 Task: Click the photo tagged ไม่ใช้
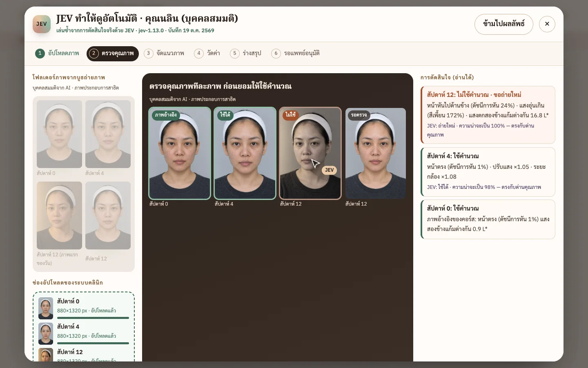tap(310, 153)
